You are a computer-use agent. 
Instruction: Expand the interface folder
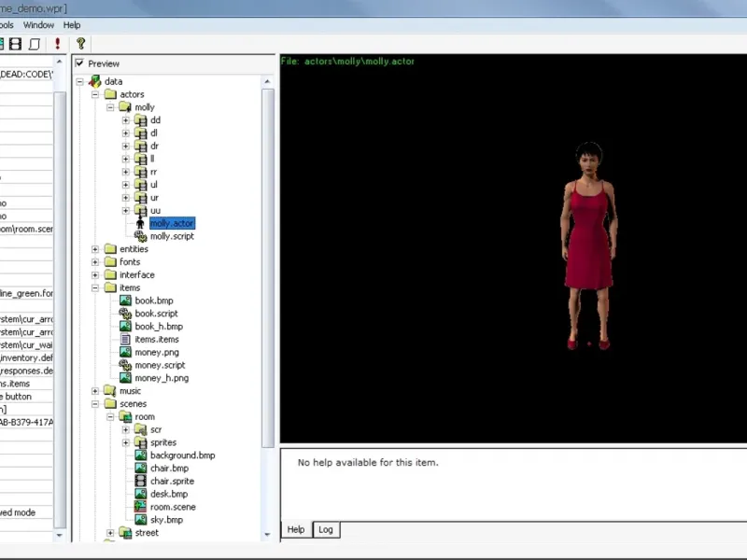[x=95, y=274]
